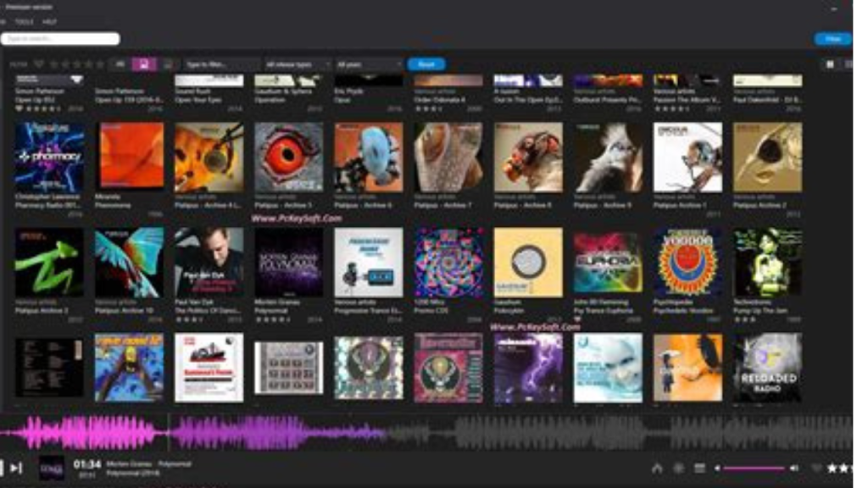Toggle the purple highlighted album view button

click(144, 64)
